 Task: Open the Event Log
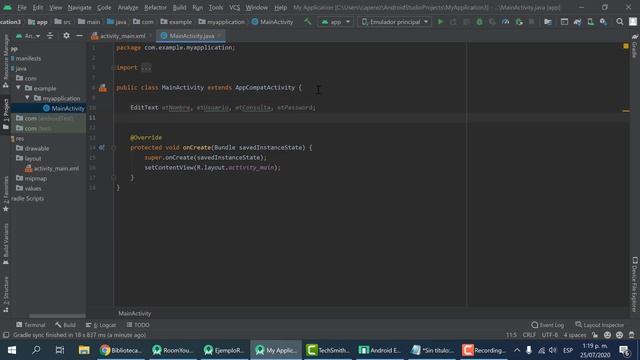pos(548,325)
